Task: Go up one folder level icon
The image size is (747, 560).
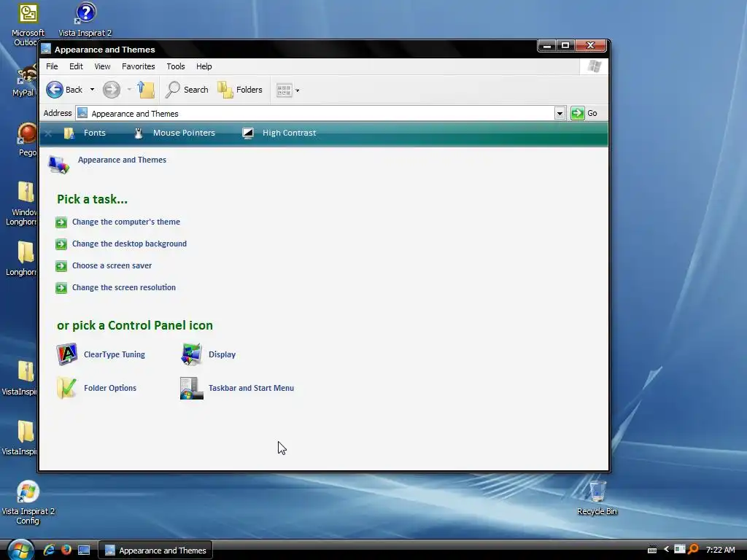Action: tap(146, 90)
